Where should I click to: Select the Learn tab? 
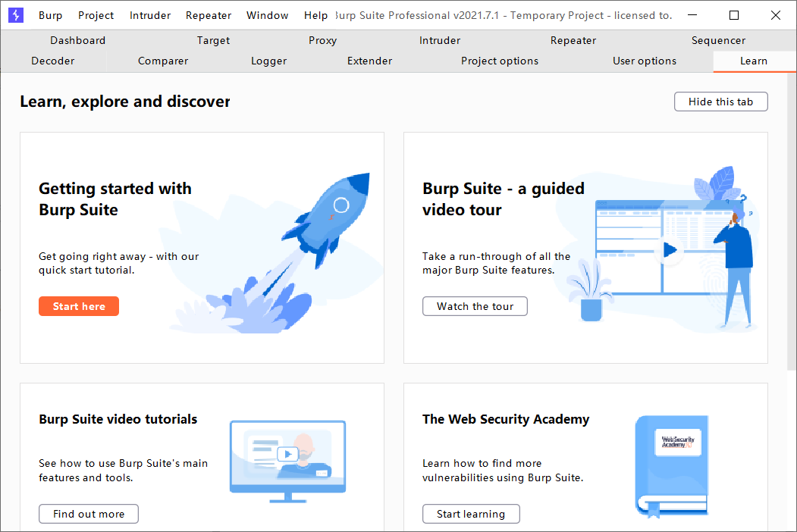point(753,61)
